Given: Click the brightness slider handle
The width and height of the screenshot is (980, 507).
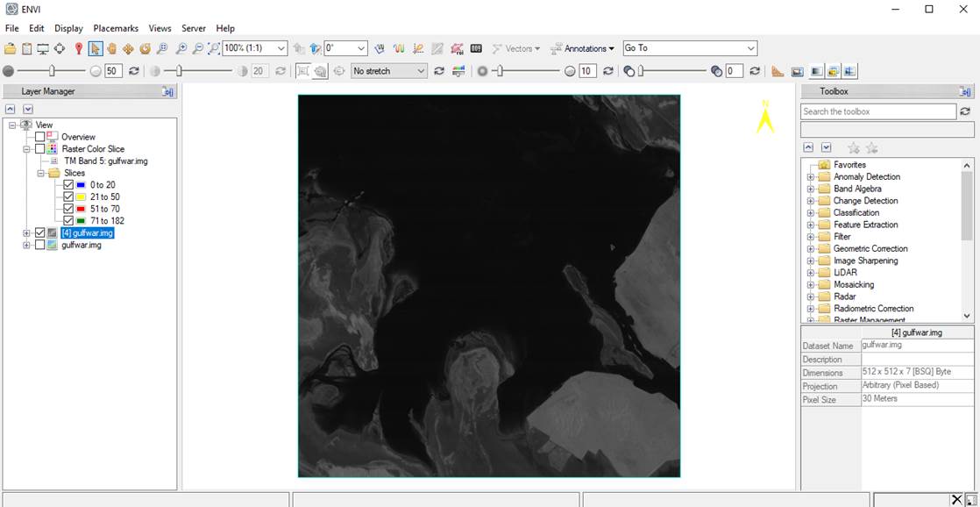Looking at the screenshot, I should click(53, 71).
